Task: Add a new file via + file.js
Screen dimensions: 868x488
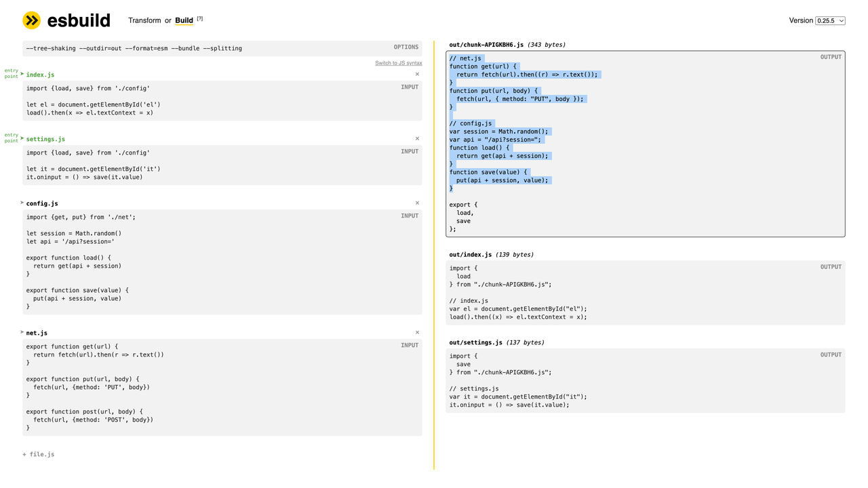Action: 39,454
